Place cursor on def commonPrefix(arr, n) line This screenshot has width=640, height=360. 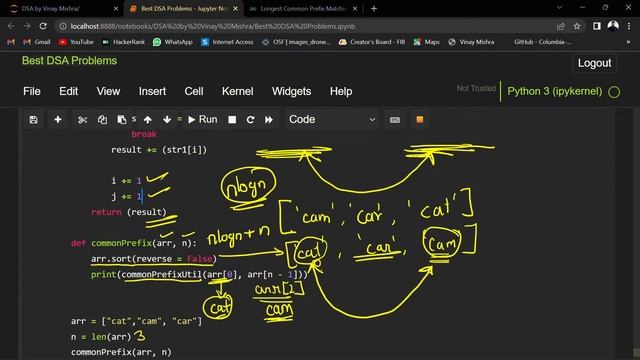[x=134, y=243]
